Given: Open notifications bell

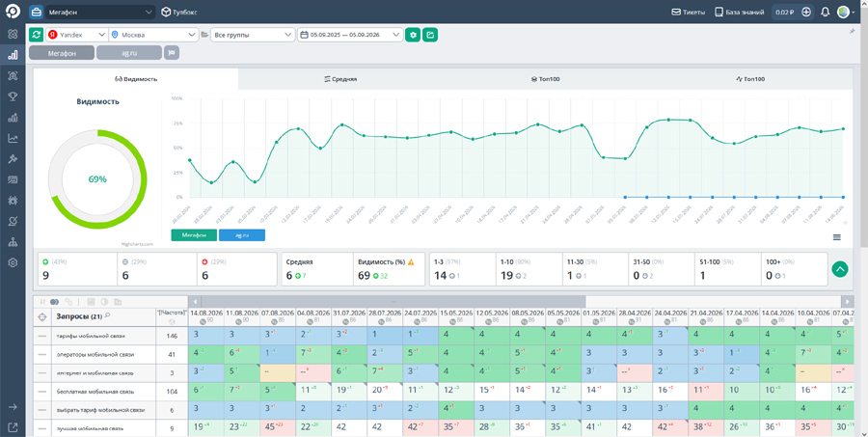Looking at the screenshot, I should tap(825, 12).
